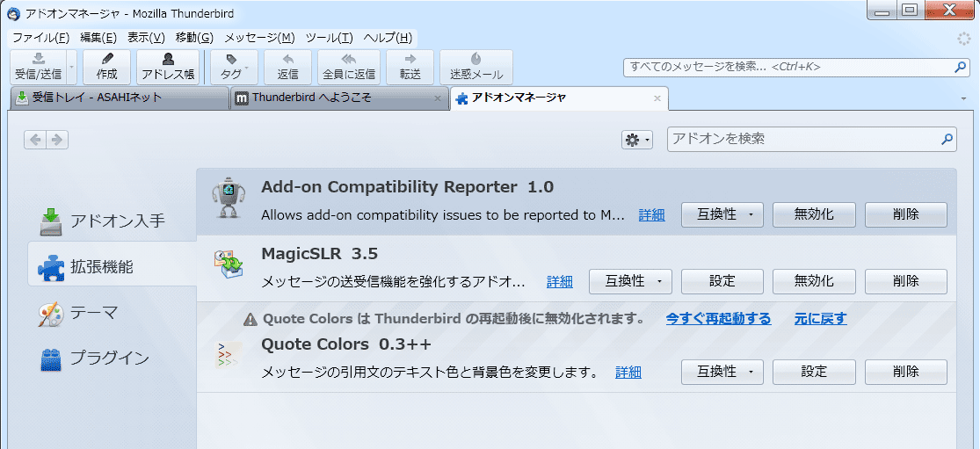The image size is (980, 449).
Task: Open the gear tools dropdown in add-on manager
Action: (637, 140)
